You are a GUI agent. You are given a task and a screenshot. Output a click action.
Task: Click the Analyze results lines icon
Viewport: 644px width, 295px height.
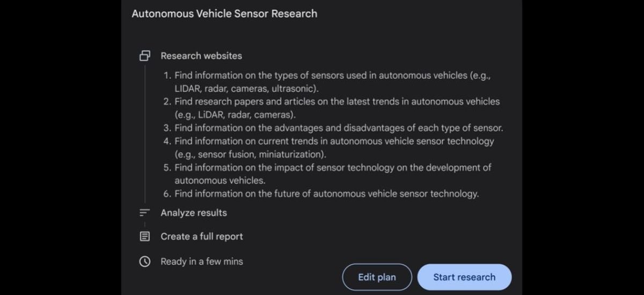[x=144, y=213]
